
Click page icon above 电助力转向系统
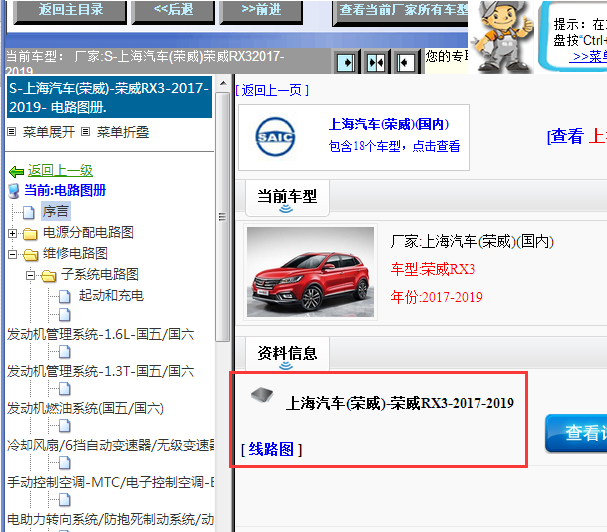(x=65, y=500)
